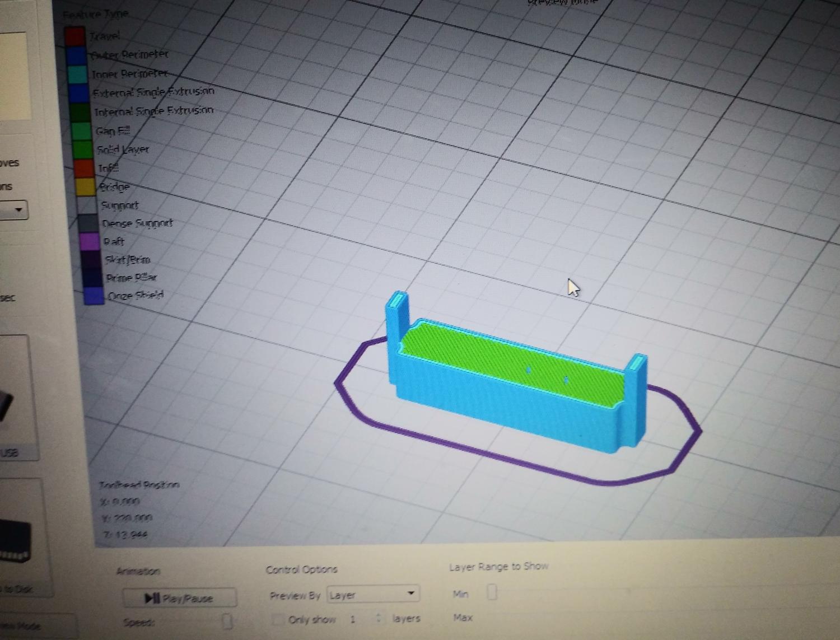Click the Dense Support legend label
This screenshot has height=640, width=840.
click(x=138, y=223)
